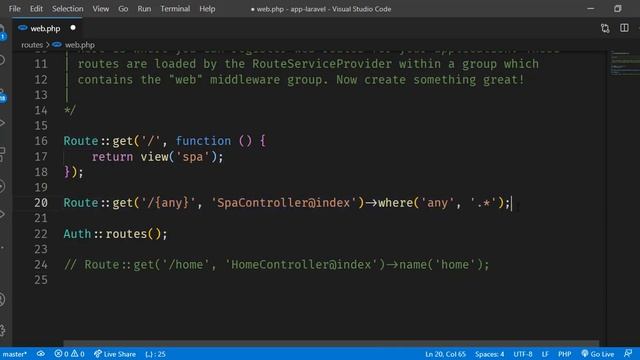Image resolution: width=640 pixels, height=360 pixels.
Task: Click '/{any}' route string on line 20
Action: 168,203
